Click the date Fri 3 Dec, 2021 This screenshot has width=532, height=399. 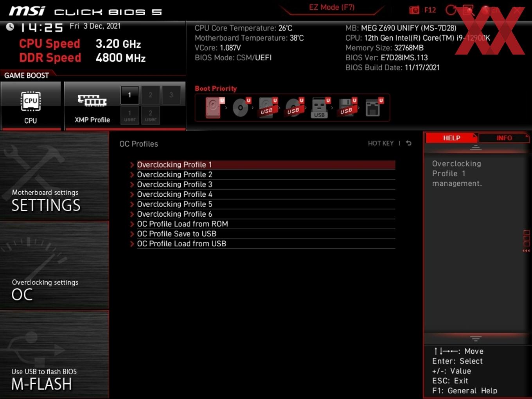click(95, 26)
